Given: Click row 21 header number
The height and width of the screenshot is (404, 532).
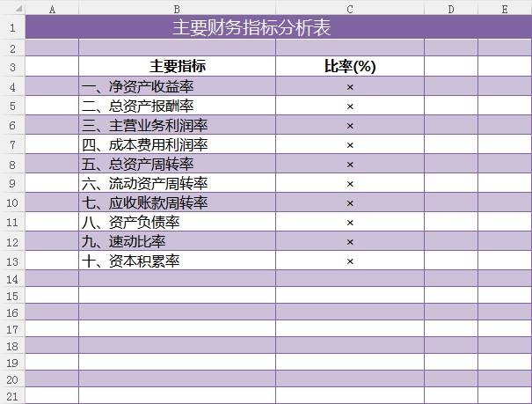Looking at the screenshot, I should click(x=12, y=396).
